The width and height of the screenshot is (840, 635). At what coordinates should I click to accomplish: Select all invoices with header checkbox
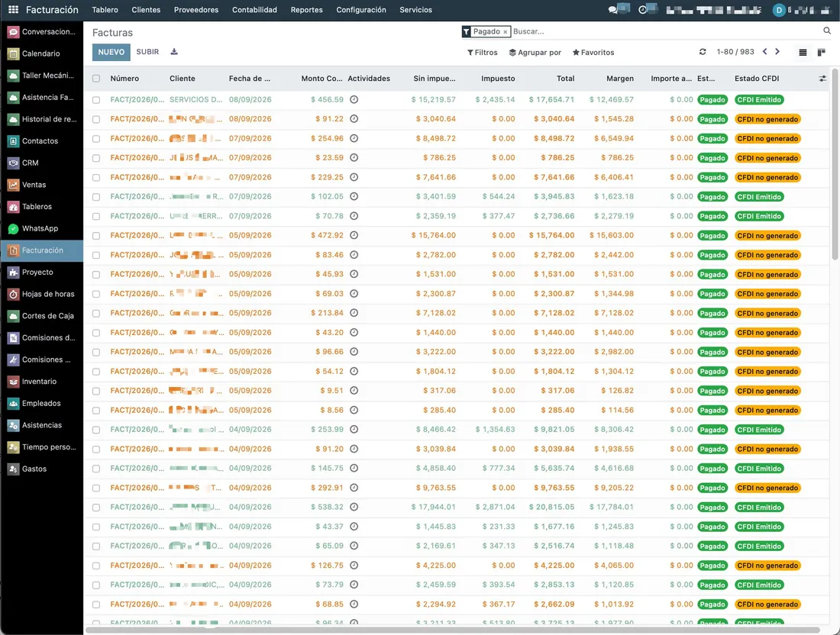96,79
